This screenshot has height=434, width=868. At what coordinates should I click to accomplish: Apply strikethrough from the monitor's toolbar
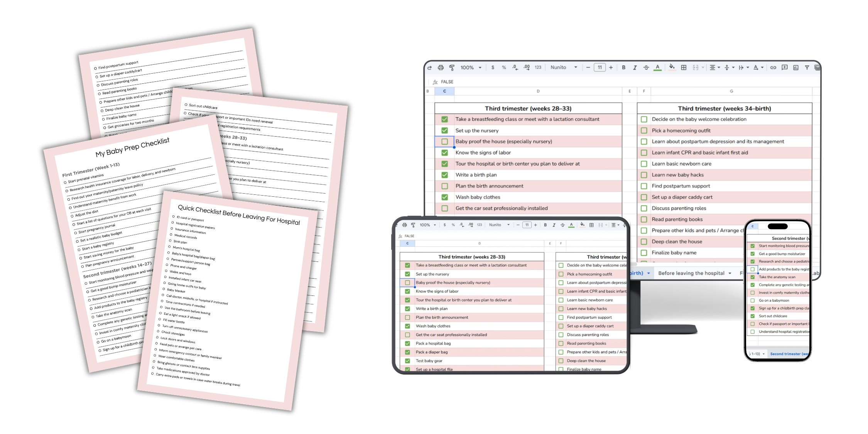pos(646,68)
